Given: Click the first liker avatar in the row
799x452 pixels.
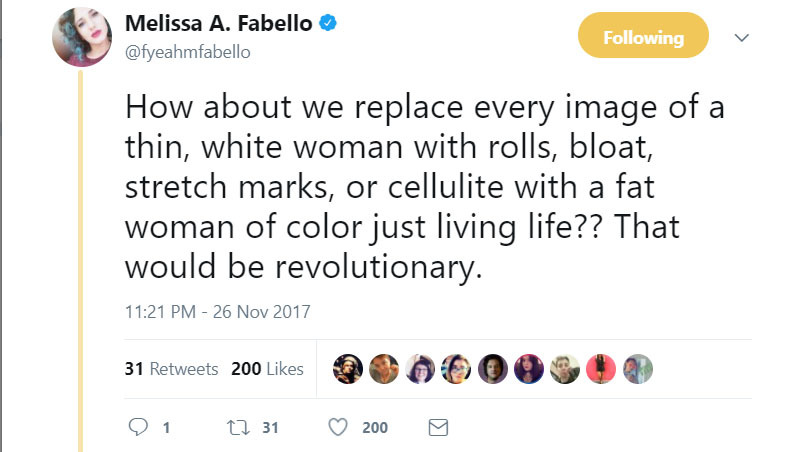Looking at the screenshot, I should point(347,369).
